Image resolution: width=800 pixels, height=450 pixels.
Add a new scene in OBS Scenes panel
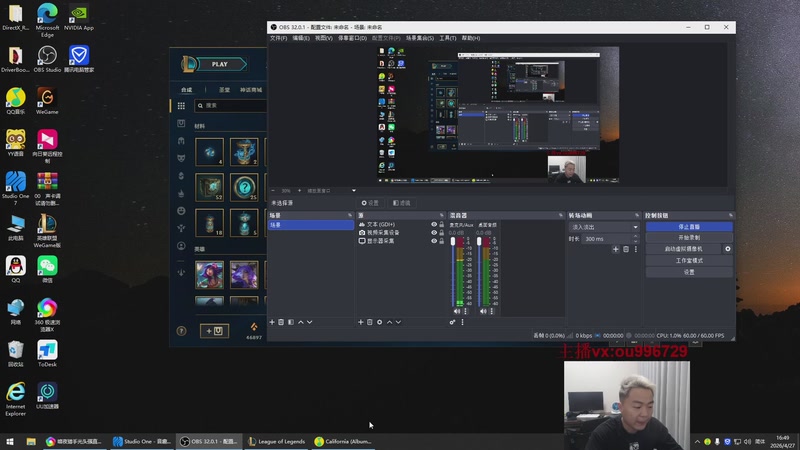(x=272, y=322)
